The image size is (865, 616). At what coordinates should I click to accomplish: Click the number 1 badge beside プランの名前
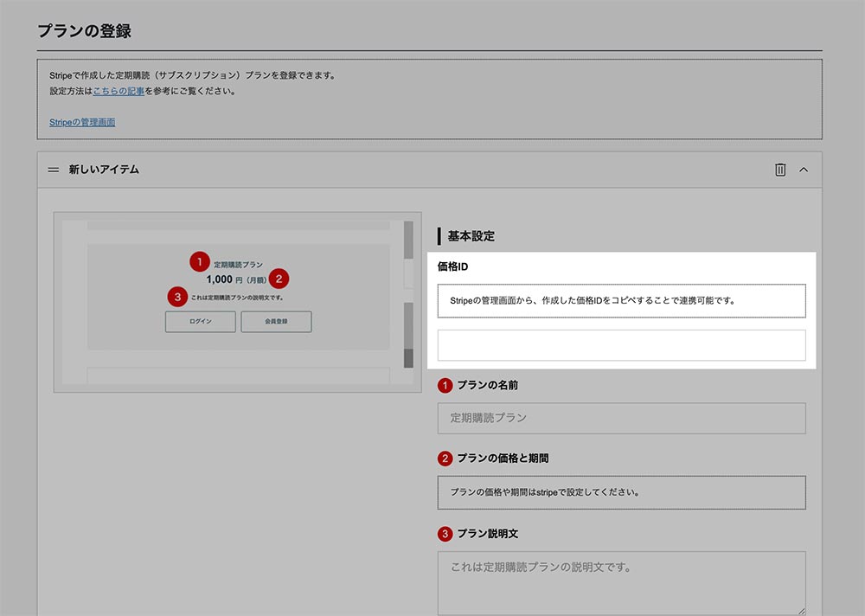(445, 385)
